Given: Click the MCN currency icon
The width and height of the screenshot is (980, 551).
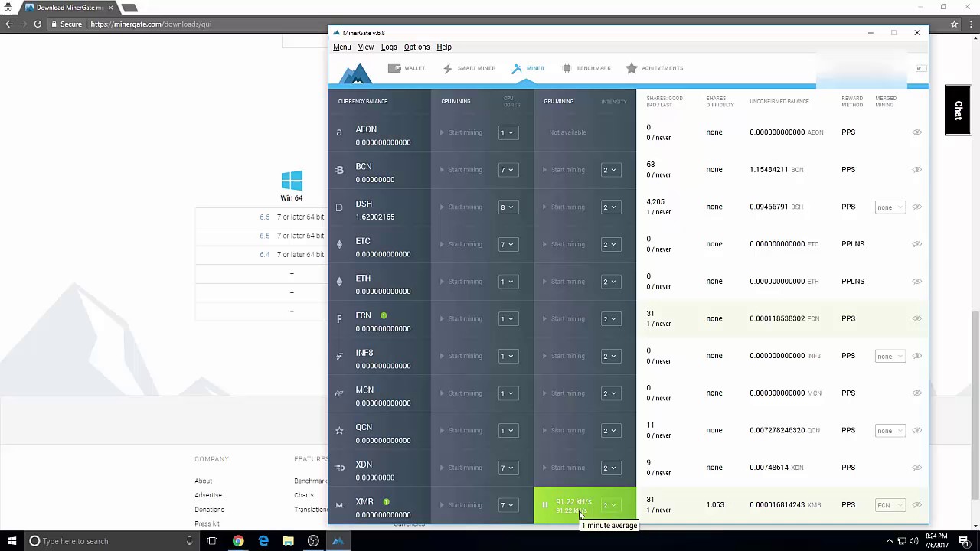Looking at the screenshot, I should point(339,393).
